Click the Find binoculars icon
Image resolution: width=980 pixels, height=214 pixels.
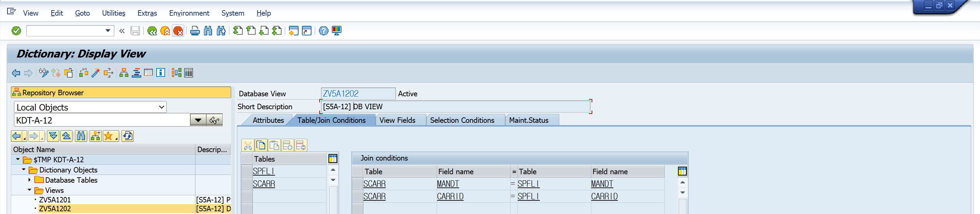tap(208, 31)
